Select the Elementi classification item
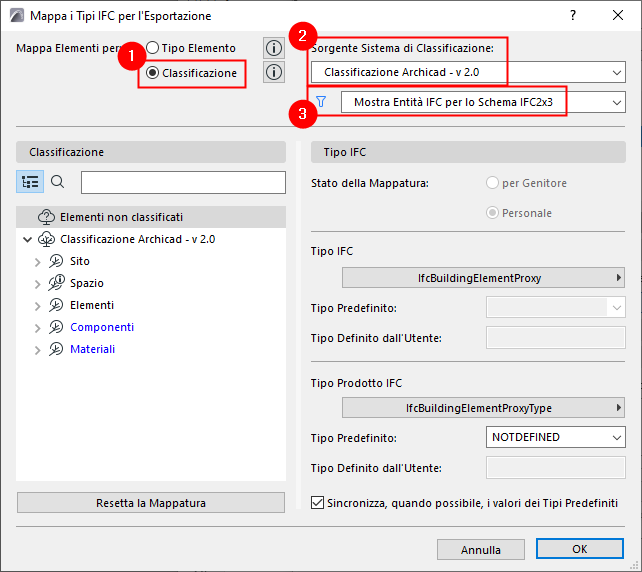642x572 pixels. 92,305
